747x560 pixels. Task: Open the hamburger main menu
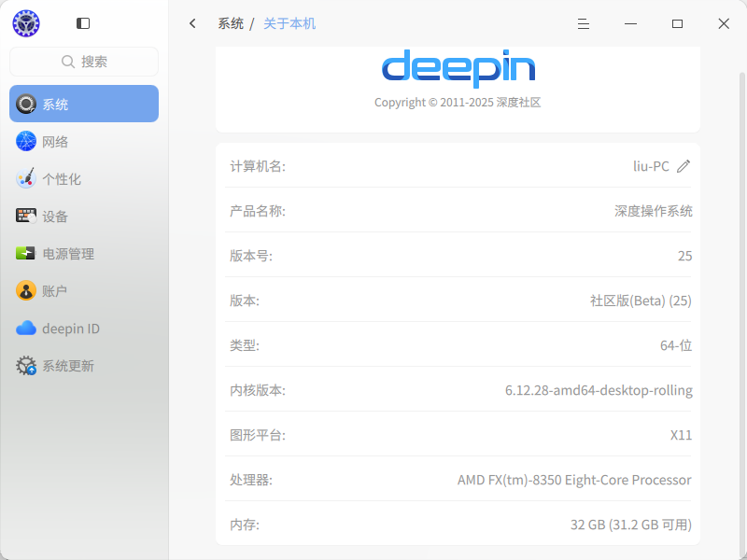(583, 24)
